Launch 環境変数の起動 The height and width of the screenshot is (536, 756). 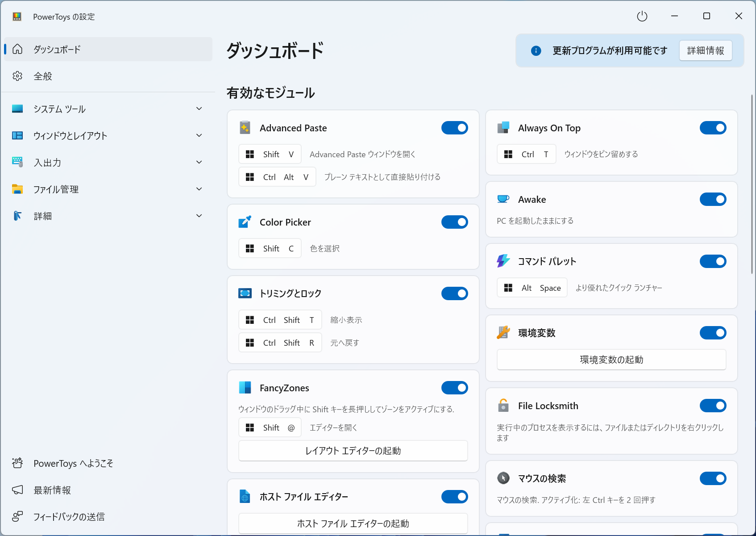(611, 360)
